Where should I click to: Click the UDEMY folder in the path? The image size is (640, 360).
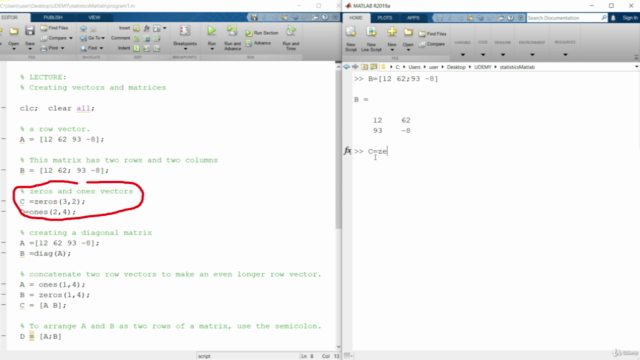coord(482,67)
